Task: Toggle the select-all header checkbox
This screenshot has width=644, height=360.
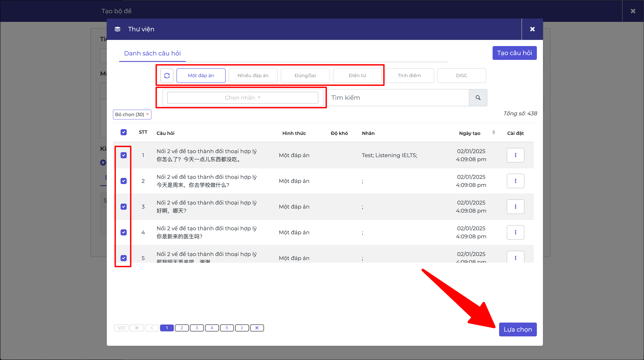Action: point(123,132)
